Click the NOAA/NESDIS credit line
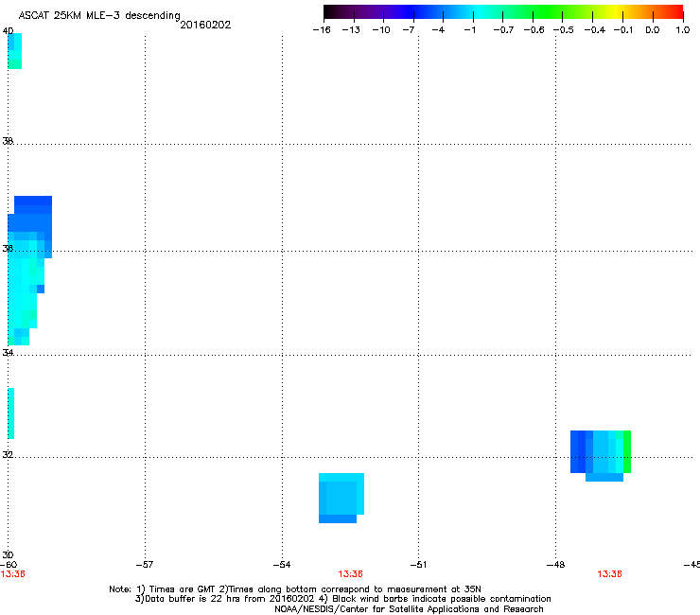 coord(409,609)
